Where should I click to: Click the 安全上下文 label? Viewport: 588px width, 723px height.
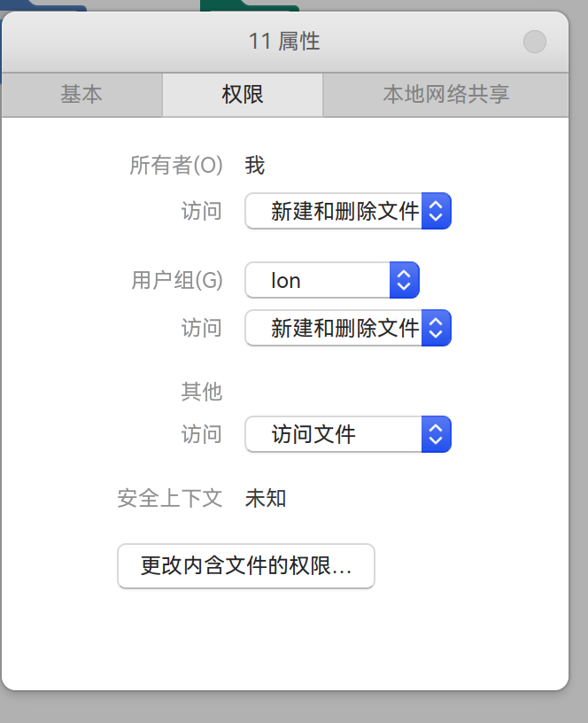click(x=169, y=499)
